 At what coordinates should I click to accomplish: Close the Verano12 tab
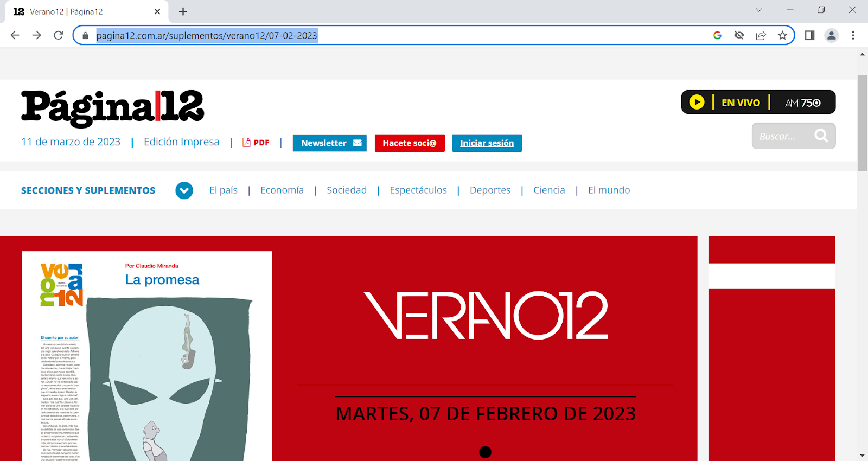[x=157, y=11]
